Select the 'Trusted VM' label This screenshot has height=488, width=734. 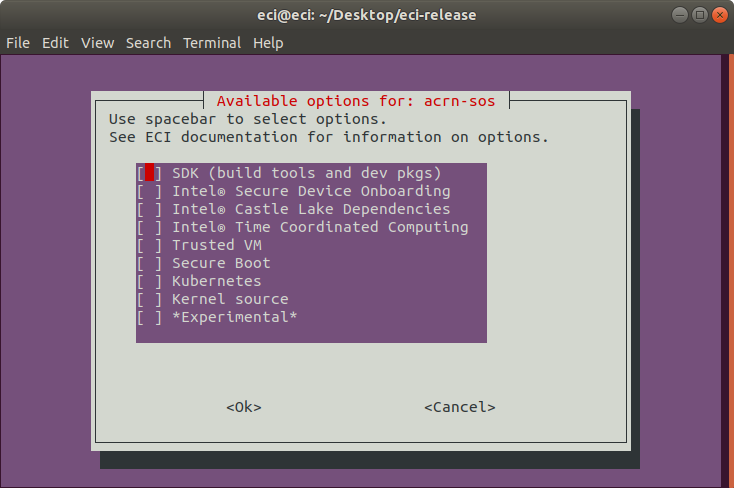217,245
